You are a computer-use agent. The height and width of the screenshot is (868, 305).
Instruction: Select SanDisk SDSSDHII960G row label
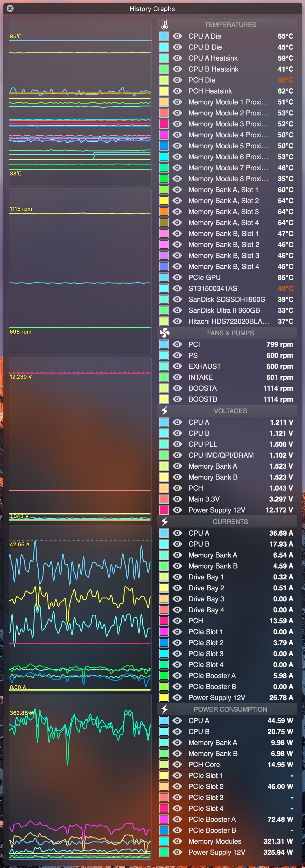[227, 299]
